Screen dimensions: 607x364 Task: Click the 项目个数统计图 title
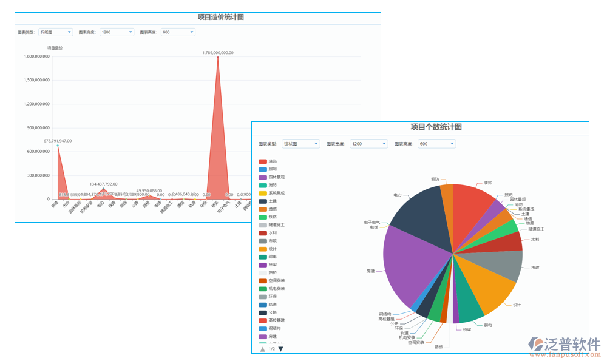(436, 127)
